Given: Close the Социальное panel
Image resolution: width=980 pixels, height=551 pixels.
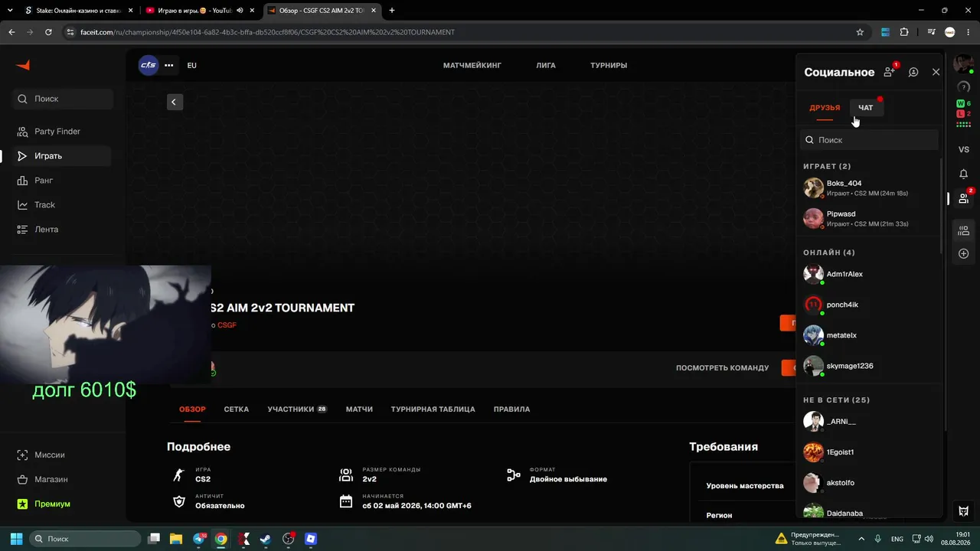Looking at the screenshot, I should [x=936, y=72].
